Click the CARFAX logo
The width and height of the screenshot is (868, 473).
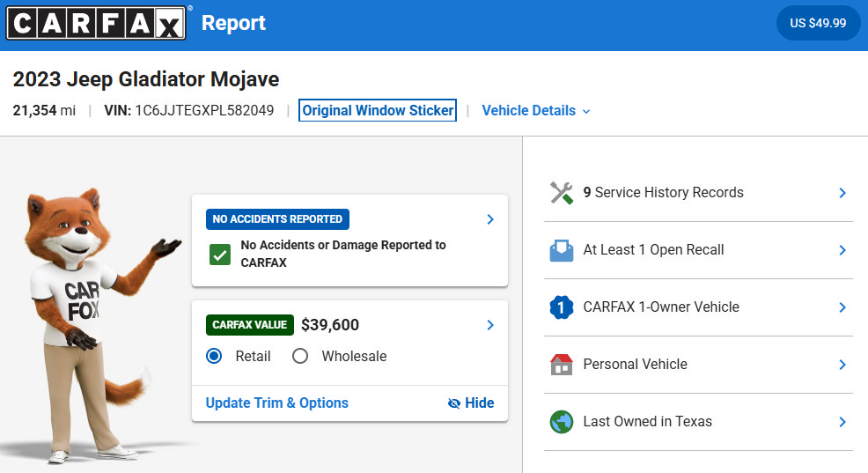pos(96,23)
